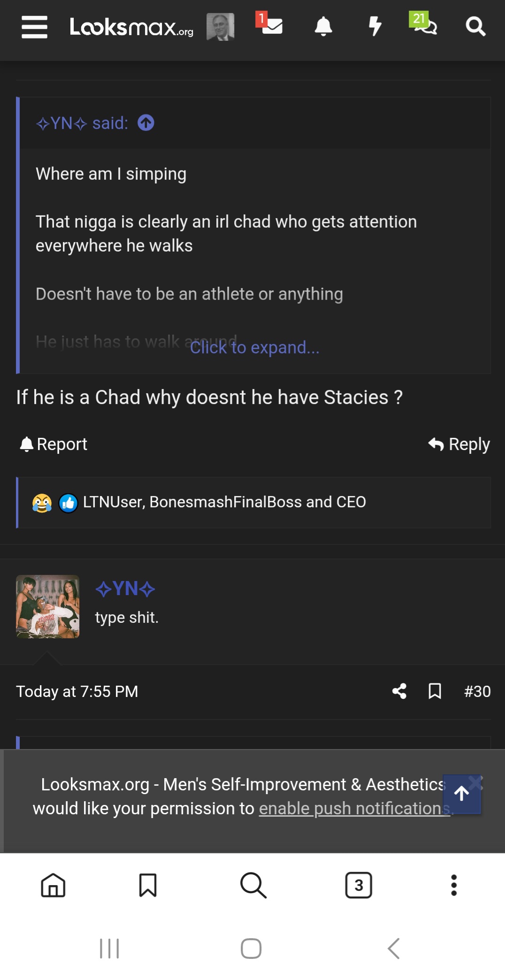Switch browser tabs showing 3 open
The height and width of the screenshot is (980, 505).
359,885
